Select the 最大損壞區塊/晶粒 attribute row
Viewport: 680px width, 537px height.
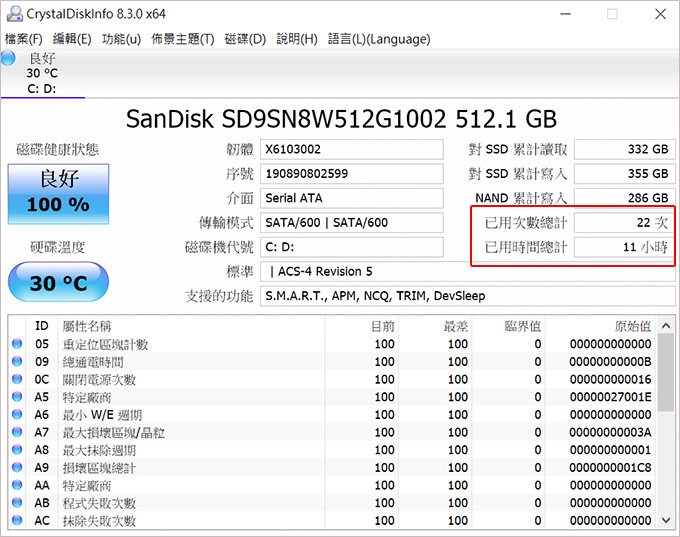tap(333, 432)
